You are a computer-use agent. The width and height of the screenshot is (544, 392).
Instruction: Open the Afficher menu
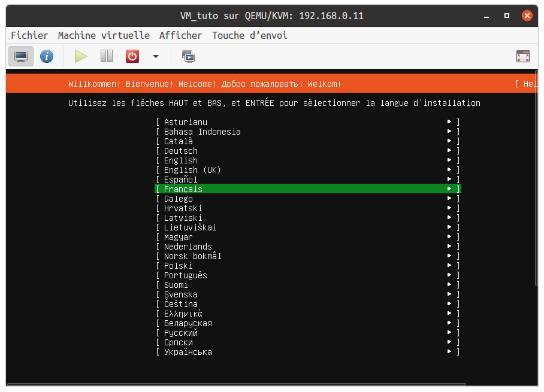pos(180,35)
